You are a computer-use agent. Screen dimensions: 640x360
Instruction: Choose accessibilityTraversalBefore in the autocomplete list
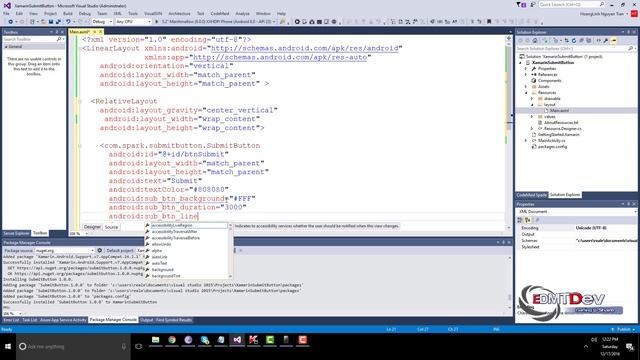pos(176,238)
